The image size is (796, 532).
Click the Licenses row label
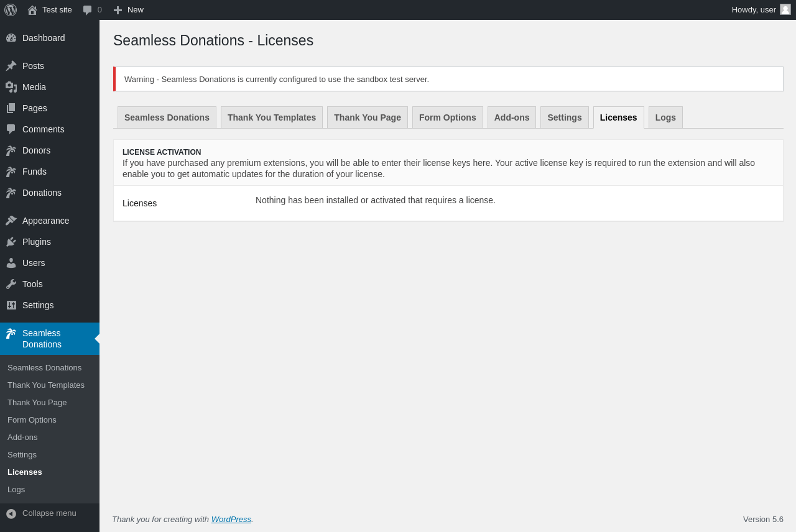point(140,203)
